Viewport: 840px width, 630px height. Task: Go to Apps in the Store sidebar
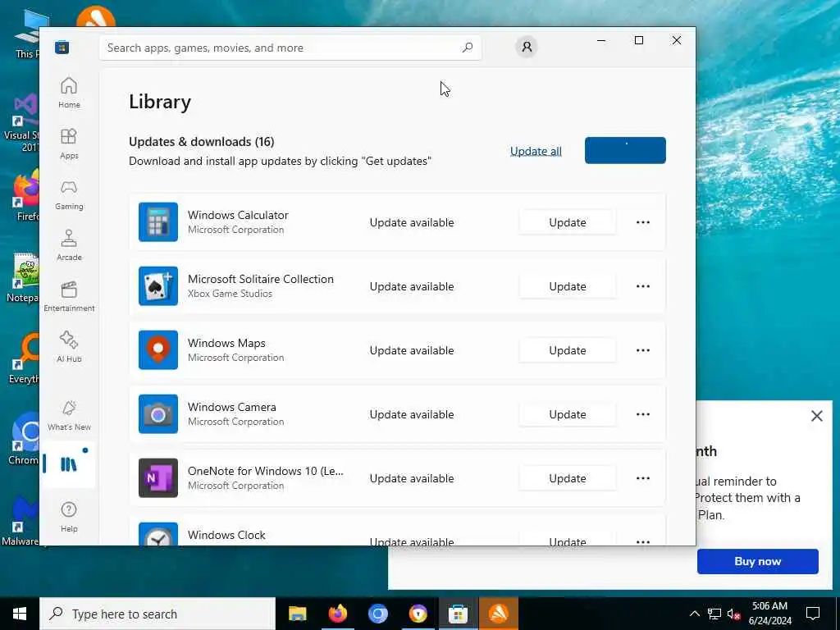tap(69, 144)
